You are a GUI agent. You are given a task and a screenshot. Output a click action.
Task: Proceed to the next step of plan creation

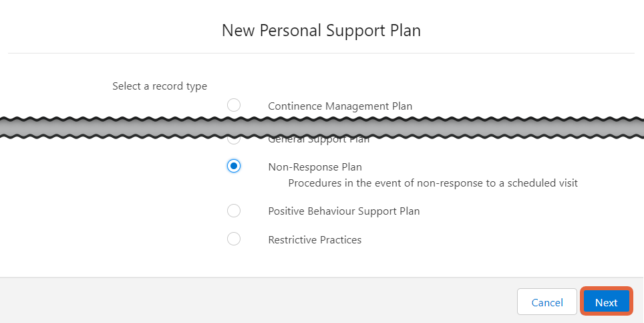(x=606, y=302)
